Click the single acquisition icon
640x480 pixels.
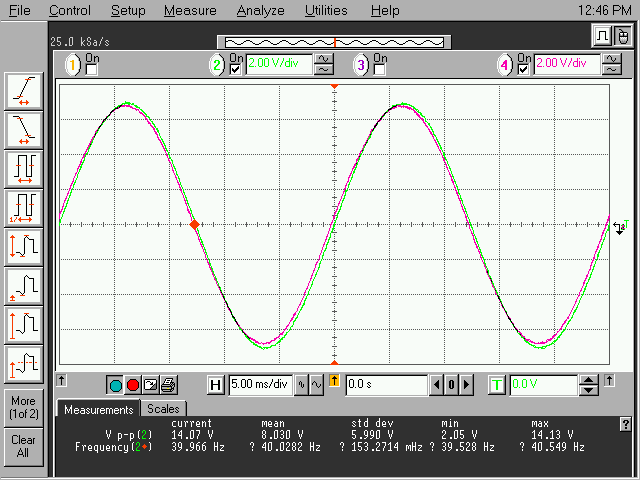tap(151, 385)
